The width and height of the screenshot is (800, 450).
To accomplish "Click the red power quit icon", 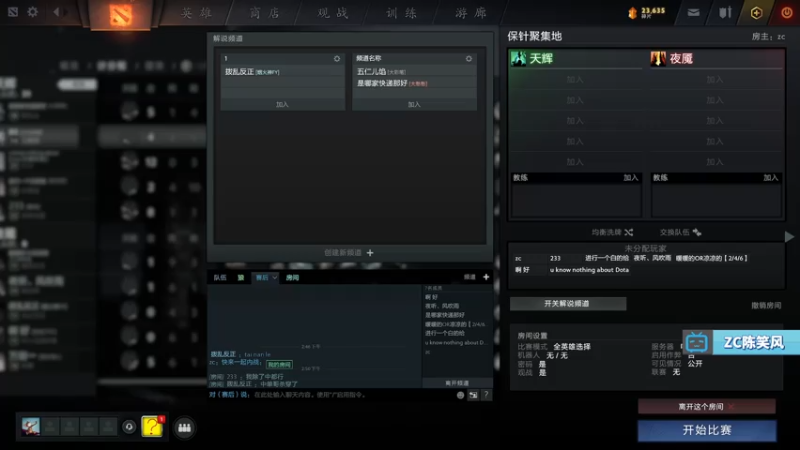I will click(787, 13).
